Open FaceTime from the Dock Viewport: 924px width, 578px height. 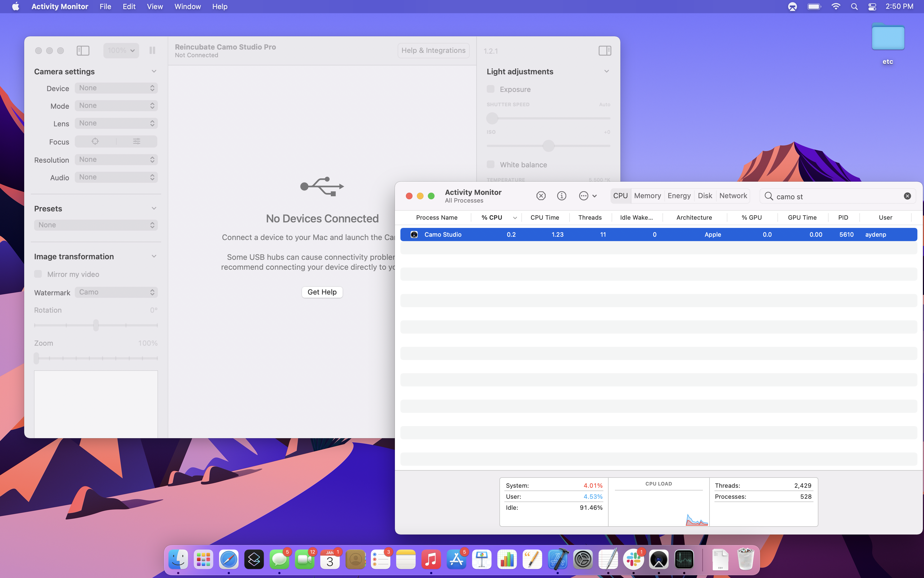305,560
